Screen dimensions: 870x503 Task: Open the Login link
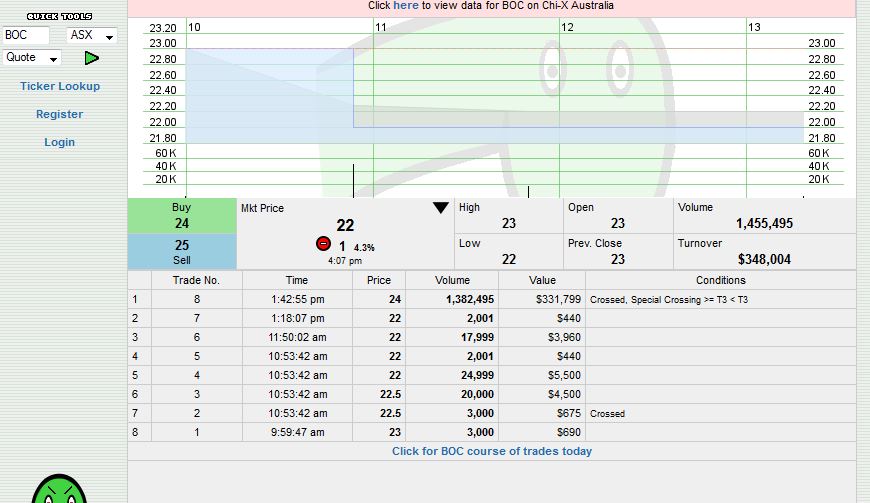59,142
